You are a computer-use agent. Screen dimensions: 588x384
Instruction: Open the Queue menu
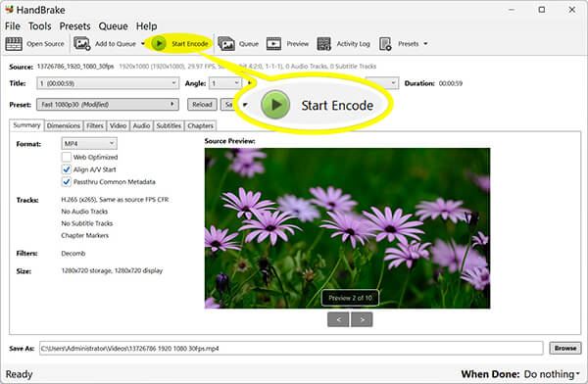[x=114, y=26]
